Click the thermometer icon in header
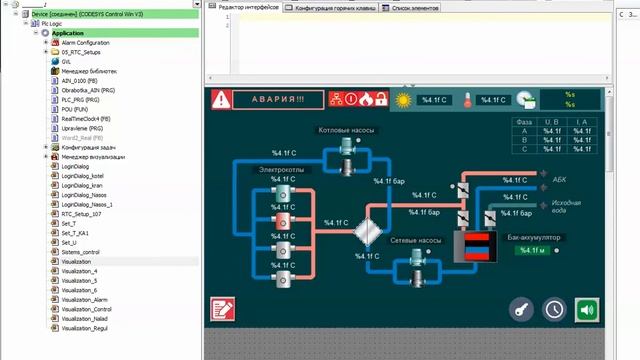Image resolution: width=640 pixels, height=360 pixels. (468, 100)
